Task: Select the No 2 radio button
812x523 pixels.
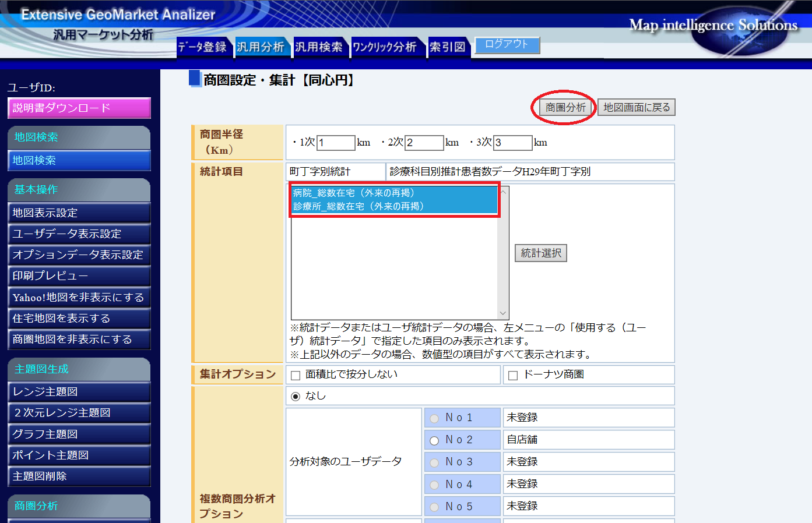Action: tap(434, 441)
